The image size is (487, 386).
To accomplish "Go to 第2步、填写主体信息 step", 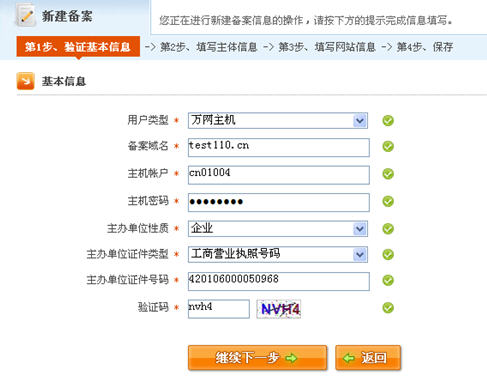I will (209, 47).
